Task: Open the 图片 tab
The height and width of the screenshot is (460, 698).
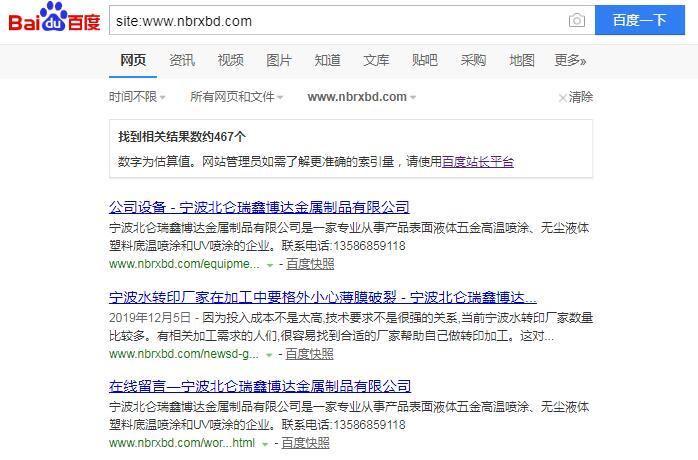Action: click(x=279, y=60)
